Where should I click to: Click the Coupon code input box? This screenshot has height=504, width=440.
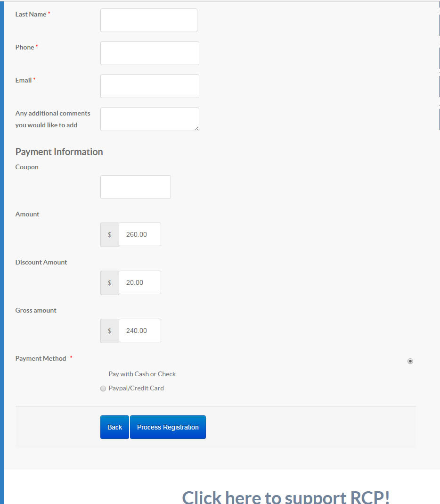[x=135, y=187]
